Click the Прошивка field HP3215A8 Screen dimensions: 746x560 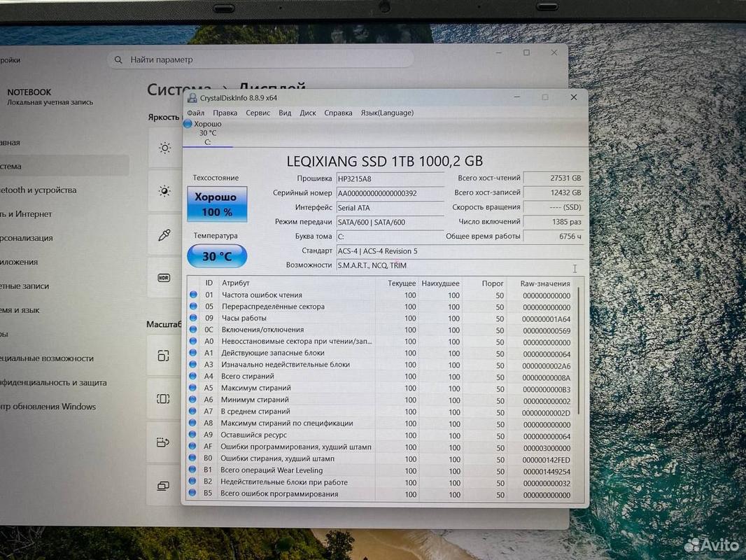click(x=390, y=179)
